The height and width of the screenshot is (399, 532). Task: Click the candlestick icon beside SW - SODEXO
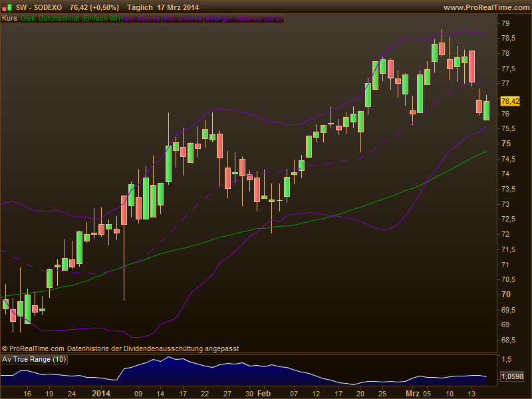(x=7, y=7)
